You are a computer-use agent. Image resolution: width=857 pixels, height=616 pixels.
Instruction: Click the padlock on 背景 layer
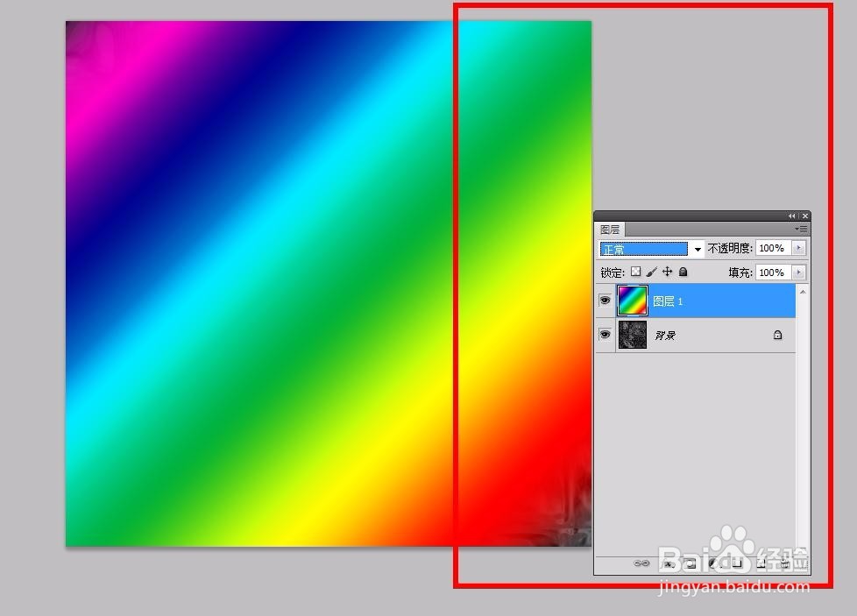(x=778, y=335)
